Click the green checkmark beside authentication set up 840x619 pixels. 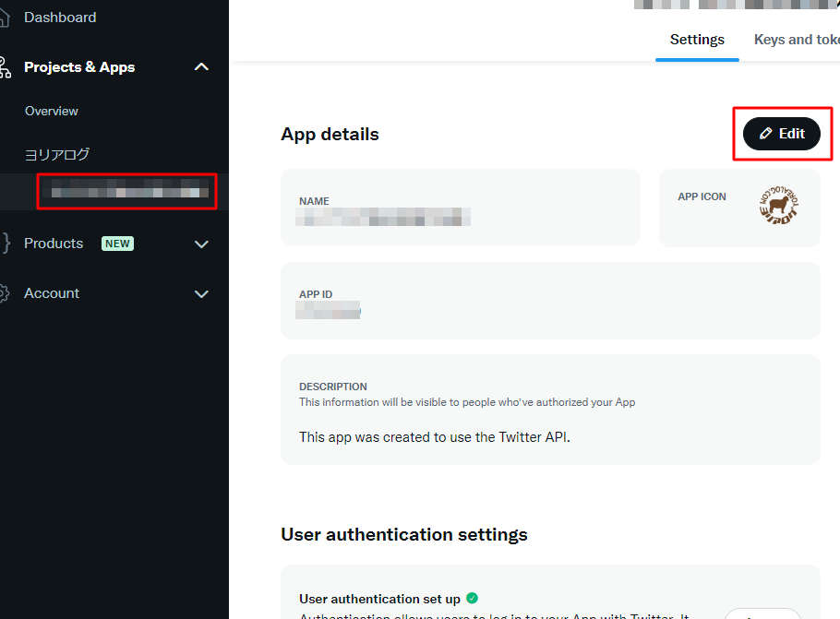coord(472,598)
